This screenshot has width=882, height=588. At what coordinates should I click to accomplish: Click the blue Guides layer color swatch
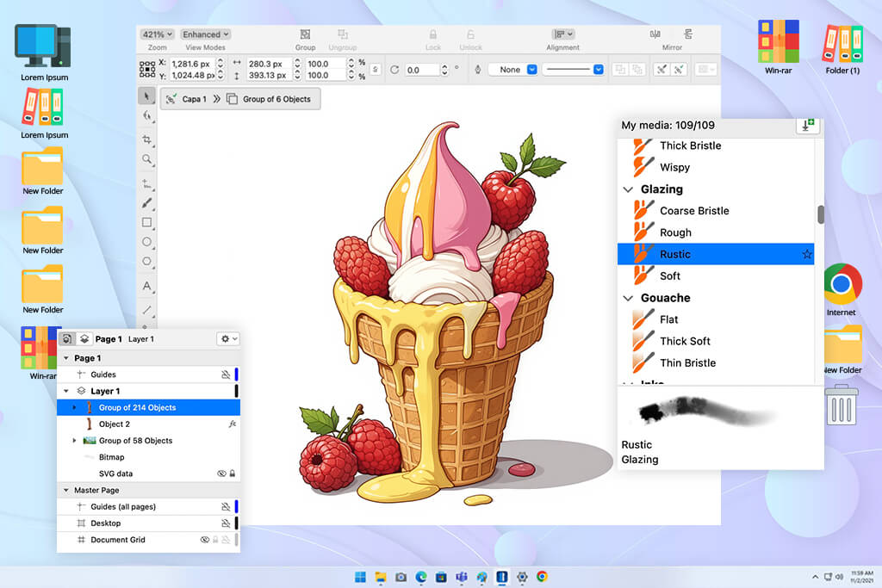pos(236,374)
